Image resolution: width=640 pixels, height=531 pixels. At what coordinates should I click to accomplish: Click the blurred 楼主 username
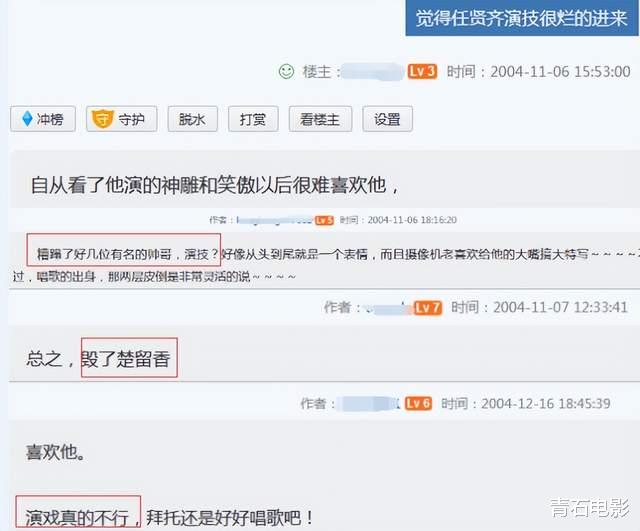[x=372, y=72]
